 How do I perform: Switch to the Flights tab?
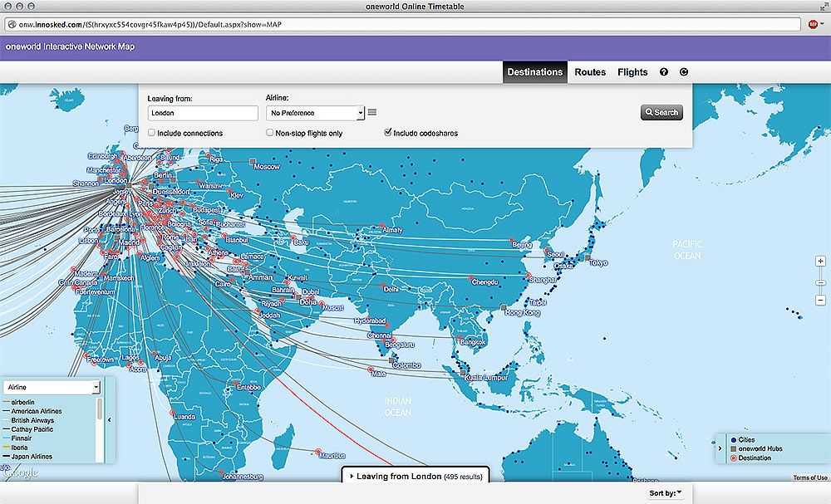pyautogui.click(x=632, y=72)
